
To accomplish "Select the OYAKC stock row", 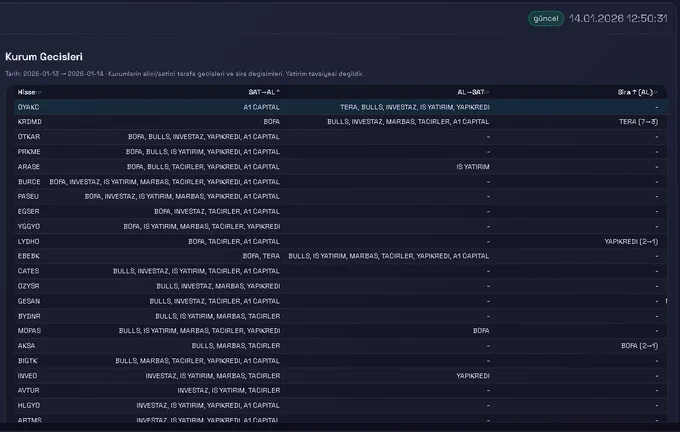I will click(340, 107).
